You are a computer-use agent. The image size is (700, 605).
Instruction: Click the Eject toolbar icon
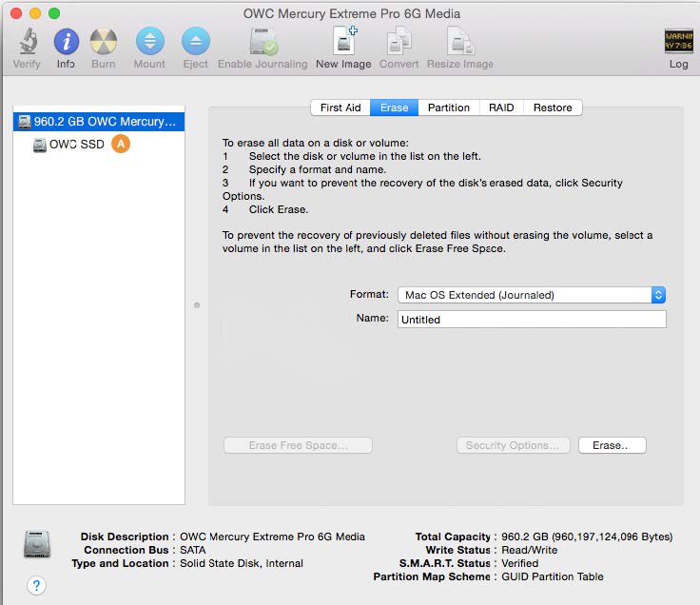[x=196, y=41]
